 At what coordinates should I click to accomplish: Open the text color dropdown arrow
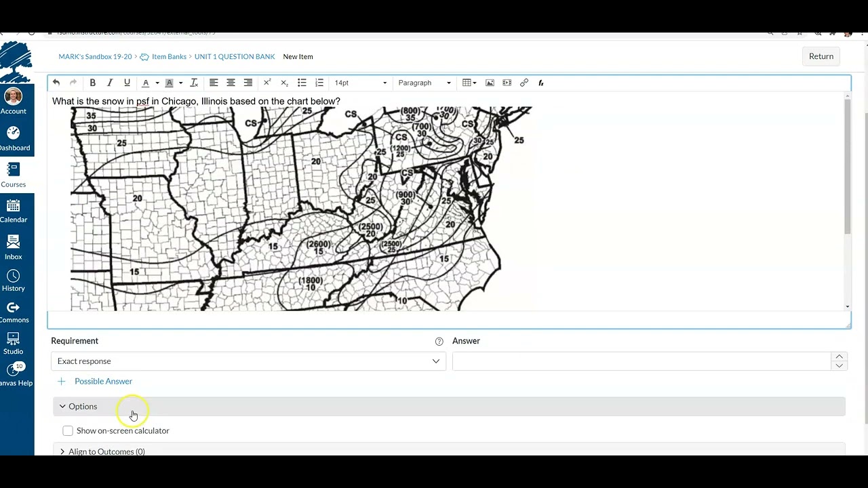(x=157, y=83)
